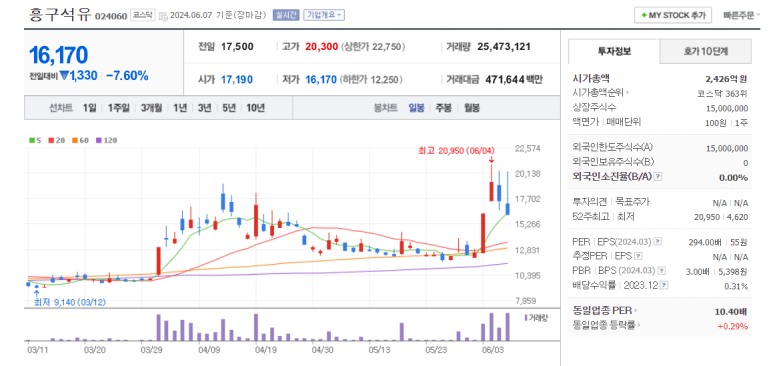
Task: Click the red arrow under 최고 20,950 label
Action: [x=492, y=160]
